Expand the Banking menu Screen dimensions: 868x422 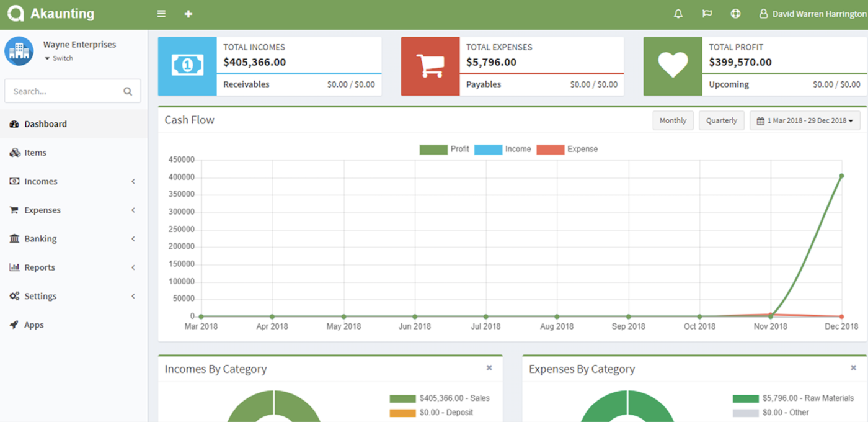tap(41, 238)
